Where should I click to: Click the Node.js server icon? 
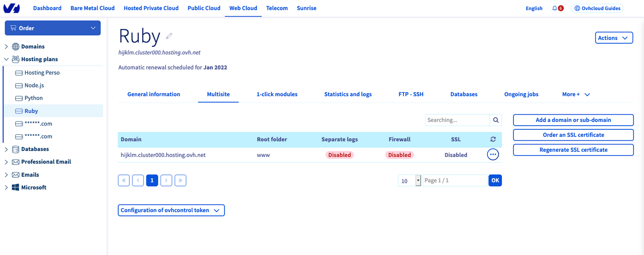coord(19,86)
